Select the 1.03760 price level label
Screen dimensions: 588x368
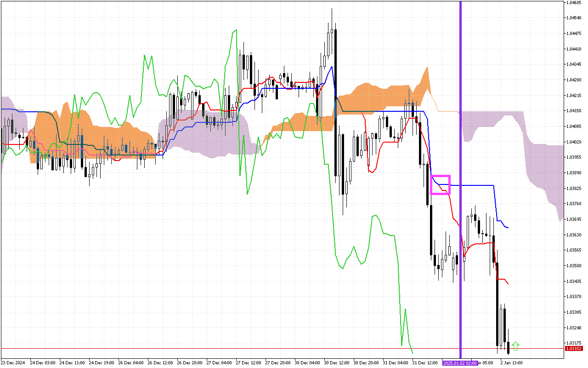(574, 204)
